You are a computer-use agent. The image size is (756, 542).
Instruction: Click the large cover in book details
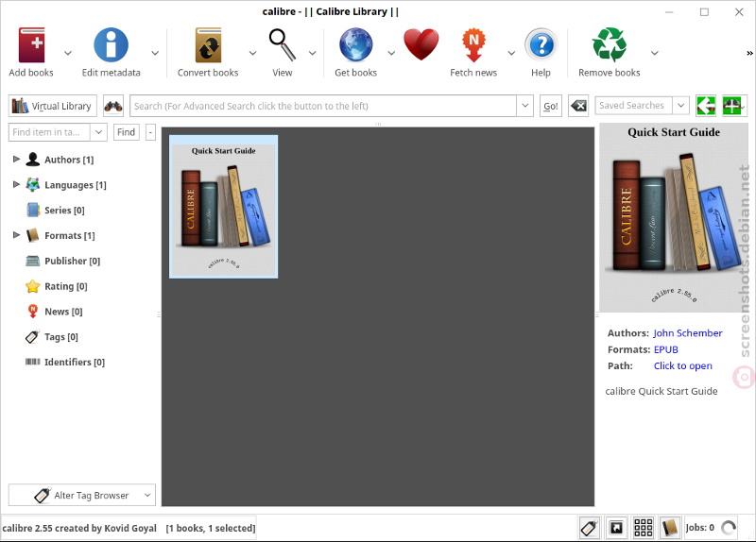tap(674, 218)
